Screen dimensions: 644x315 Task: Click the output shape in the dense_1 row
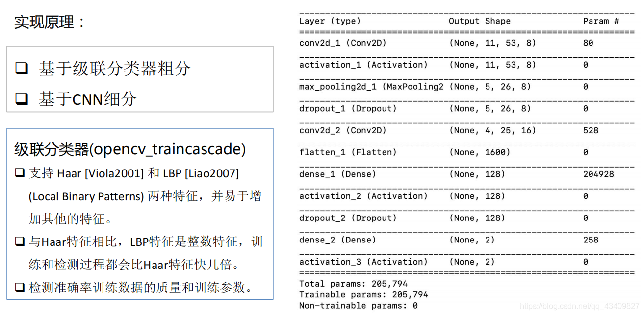point(477,174)
